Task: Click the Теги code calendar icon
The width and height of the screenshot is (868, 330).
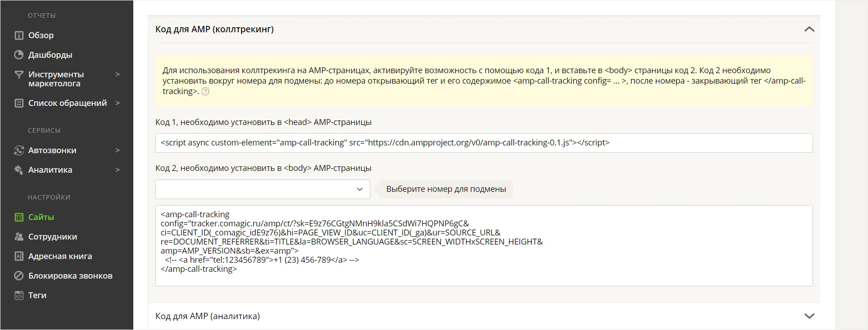Action: [x=19, y=295]
